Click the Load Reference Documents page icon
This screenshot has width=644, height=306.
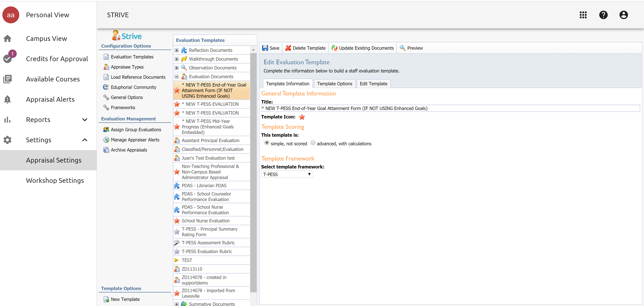pyautogui.click(x=106, y=77)
